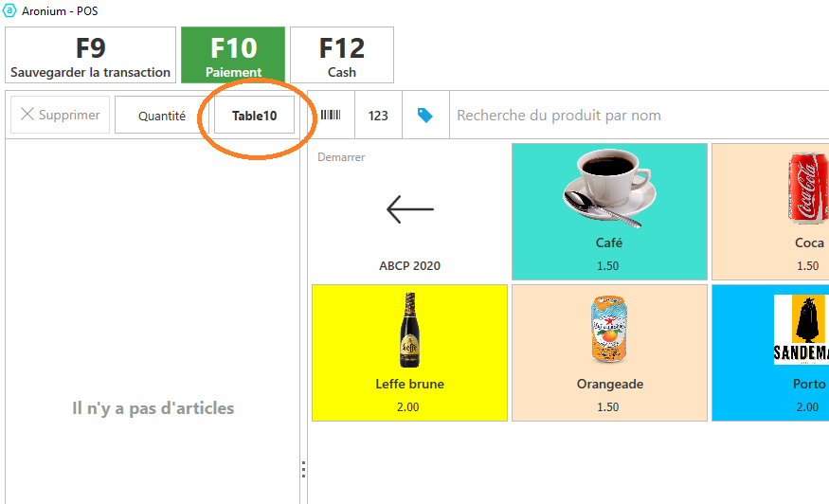
Task: Focus the Recherche du produit search field
Action: pos(635,116)
